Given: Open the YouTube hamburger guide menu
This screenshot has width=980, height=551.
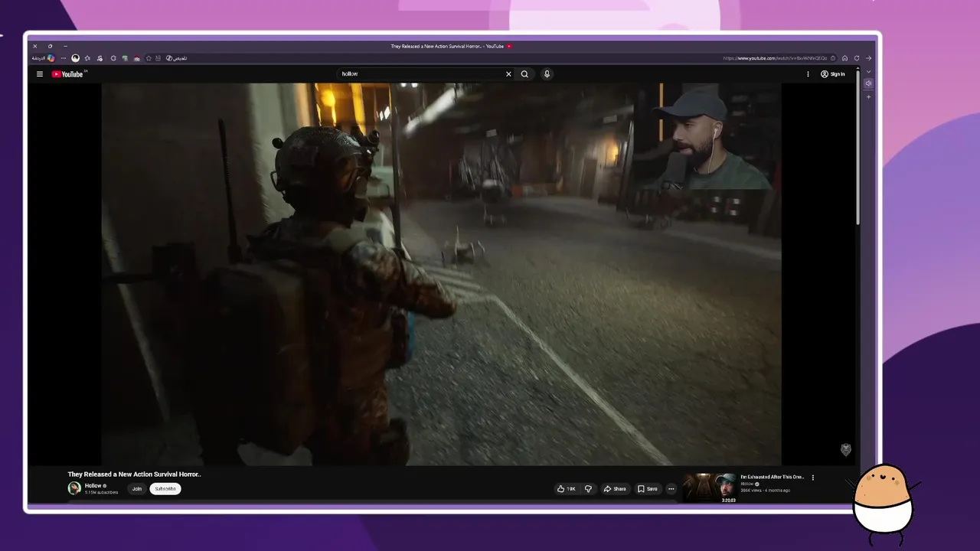Looking at the screenshot, I should [x=40, y=74].
